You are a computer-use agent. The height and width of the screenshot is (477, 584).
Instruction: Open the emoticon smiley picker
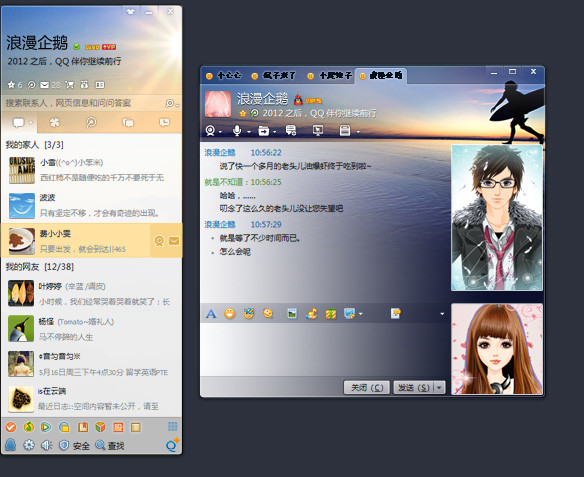click(230, 314)
